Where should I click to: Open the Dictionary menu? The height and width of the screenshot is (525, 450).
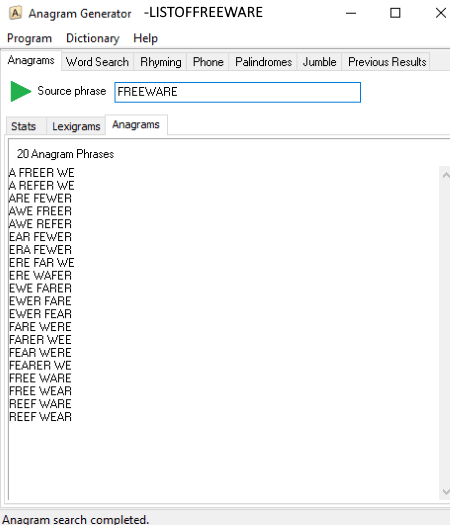tap(93, 38)
